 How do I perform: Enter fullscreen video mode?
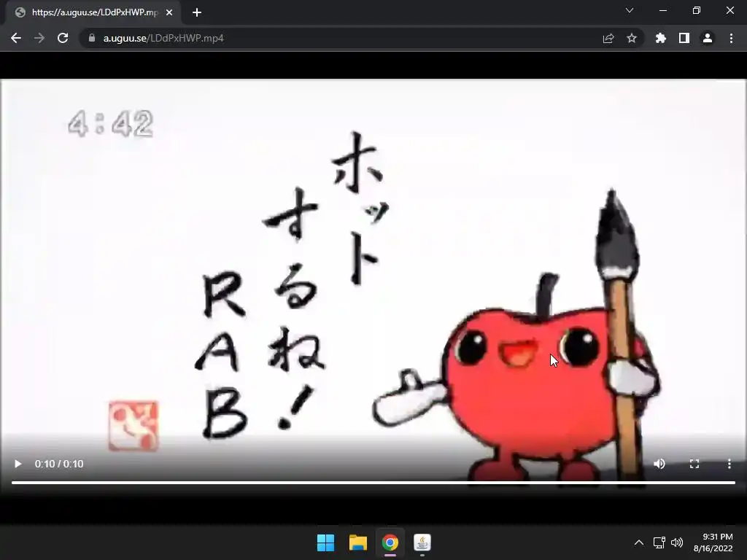(x=694, y=464)
